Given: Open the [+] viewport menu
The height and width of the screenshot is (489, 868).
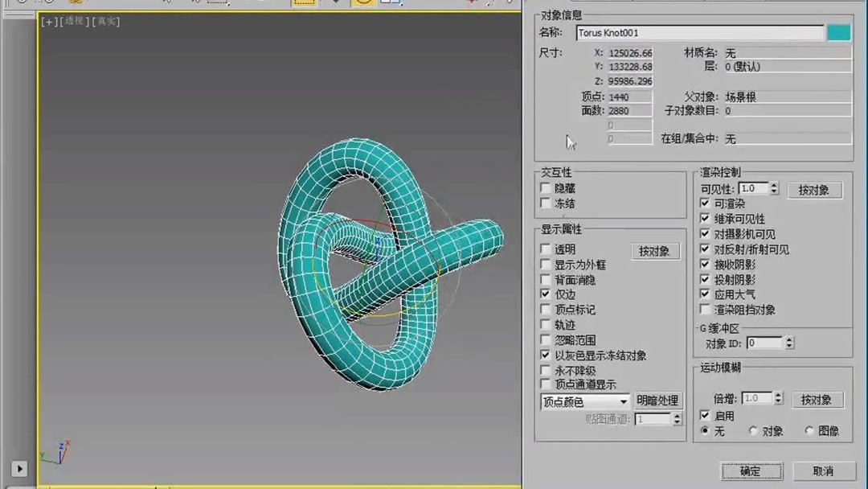Looking at the screenshot, I should tap(48, 22).
